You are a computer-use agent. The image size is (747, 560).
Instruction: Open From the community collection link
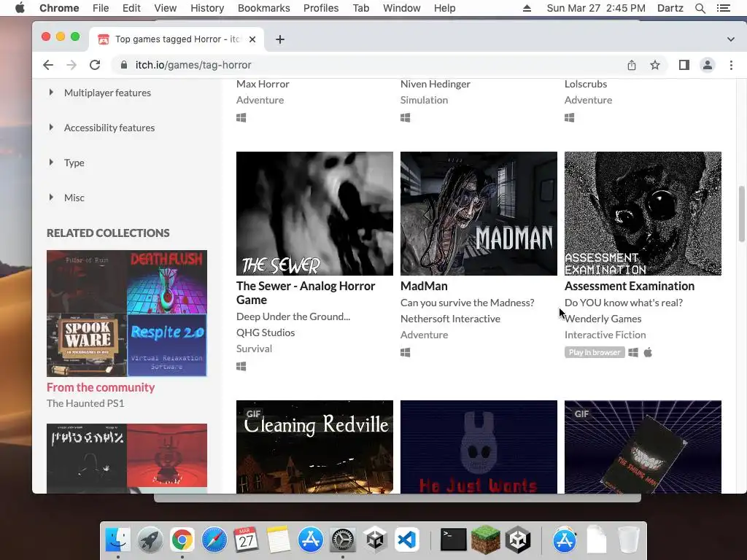(x=101, y=388)
